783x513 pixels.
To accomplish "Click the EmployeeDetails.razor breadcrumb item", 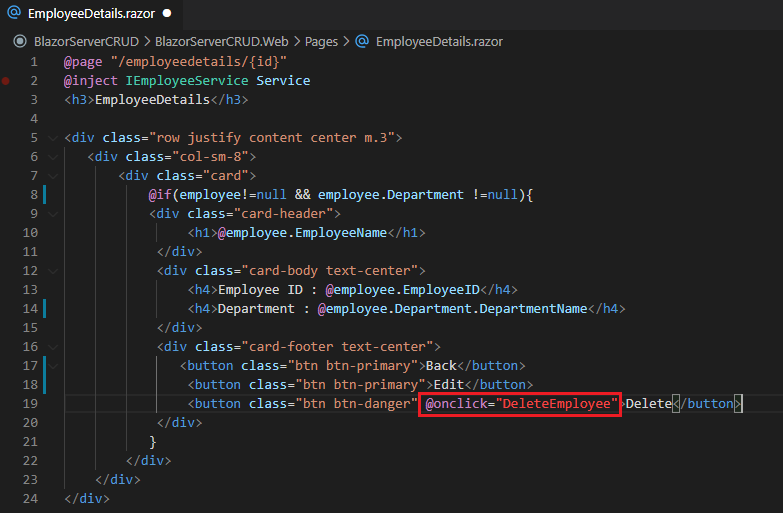I will pos(438,42).
